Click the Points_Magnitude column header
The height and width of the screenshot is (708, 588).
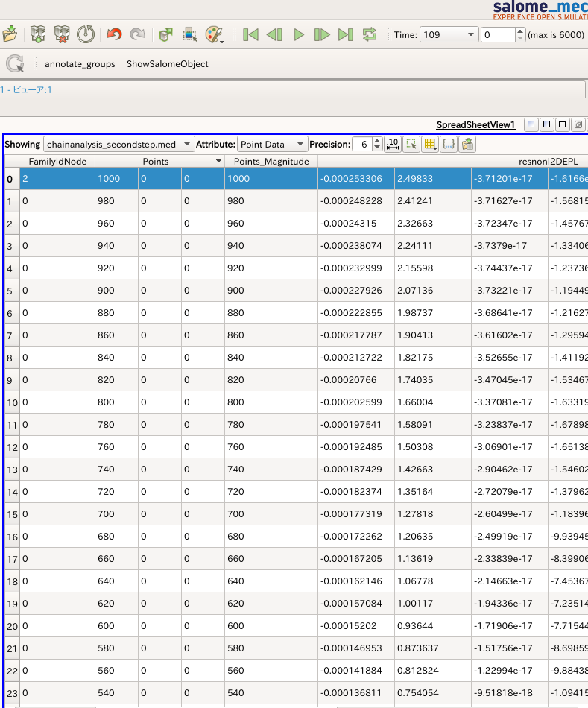[271, 161]
